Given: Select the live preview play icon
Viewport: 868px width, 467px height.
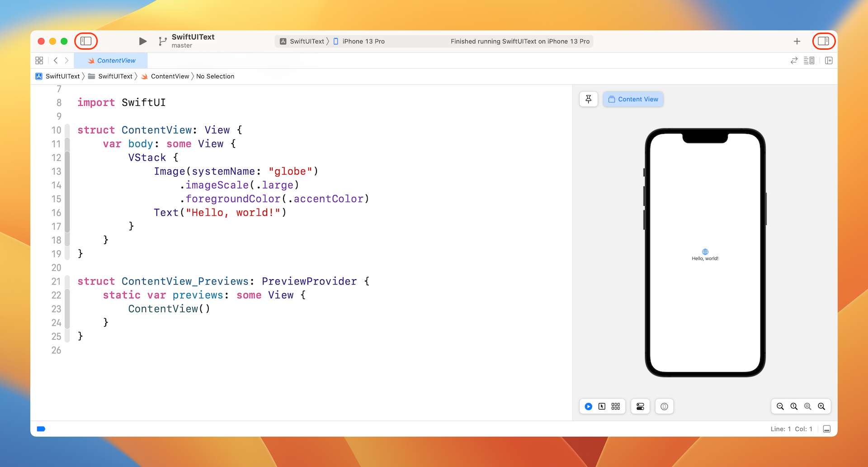Looking at the screenshot, I should pos(588,406).
